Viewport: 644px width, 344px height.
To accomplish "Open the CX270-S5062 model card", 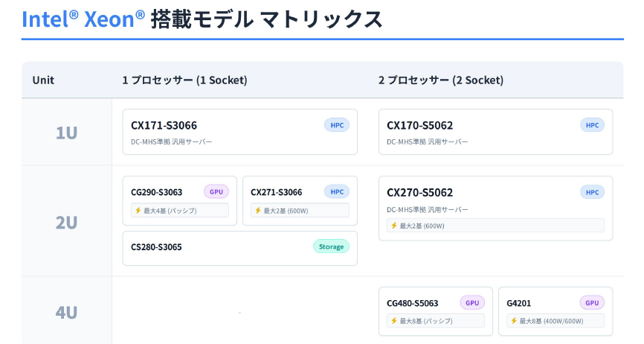I will (483, 200).
